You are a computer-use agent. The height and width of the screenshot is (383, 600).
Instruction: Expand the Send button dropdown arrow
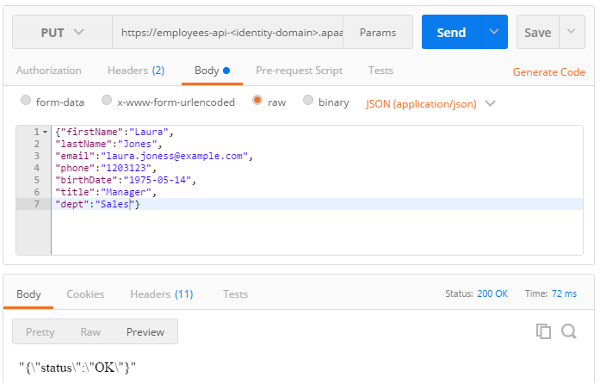[x=494, y=32]
